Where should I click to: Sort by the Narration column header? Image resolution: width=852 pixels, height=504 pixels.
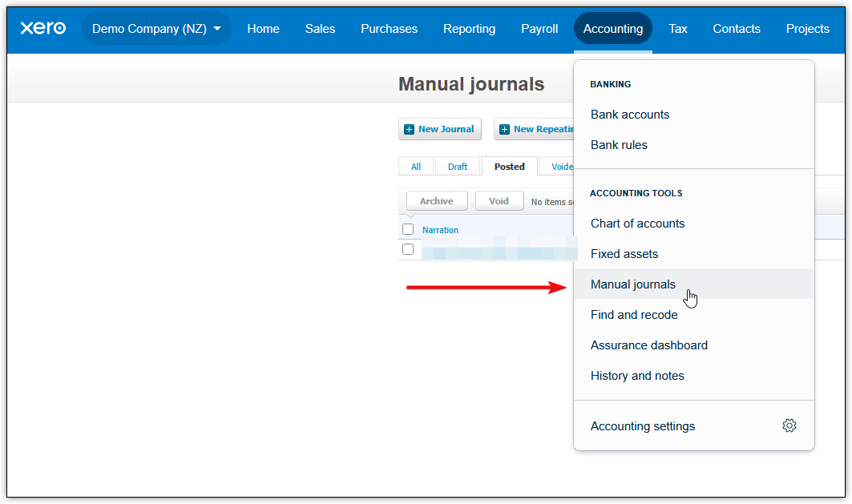coord(440,230)
